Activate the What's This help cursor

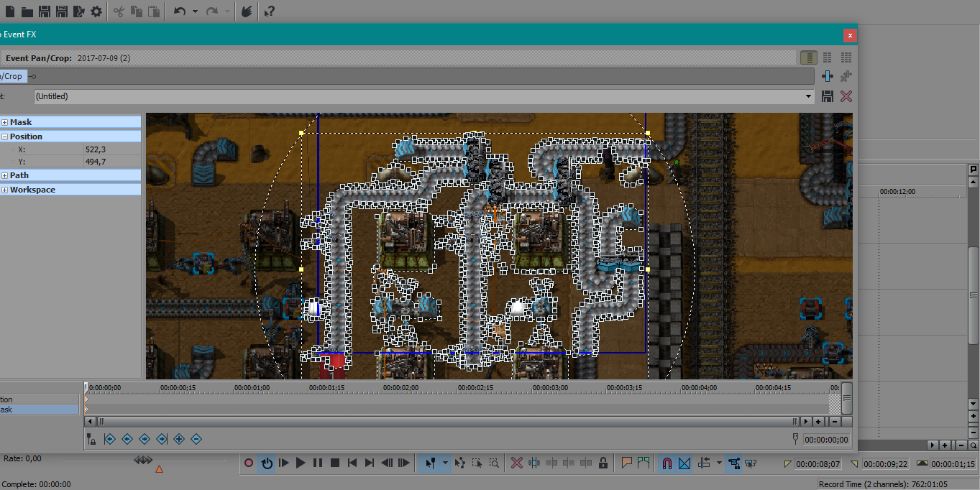269,11
